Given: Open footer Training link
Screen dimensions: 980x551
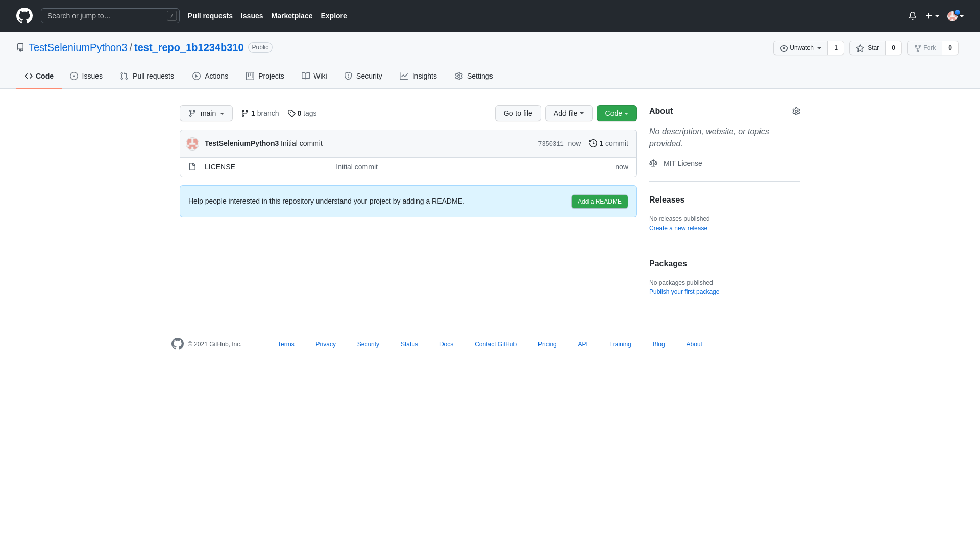Looking at the screenshot, I should point(620,344).
